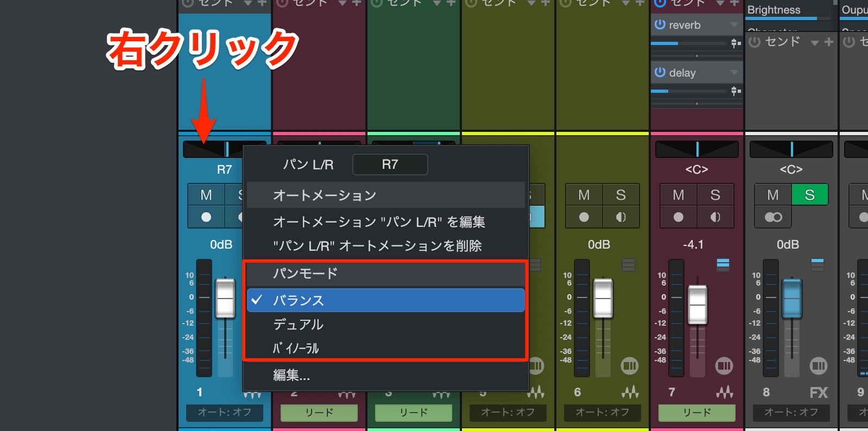Click channel 7 pan control
868x431 pixels.
[697, 149]
